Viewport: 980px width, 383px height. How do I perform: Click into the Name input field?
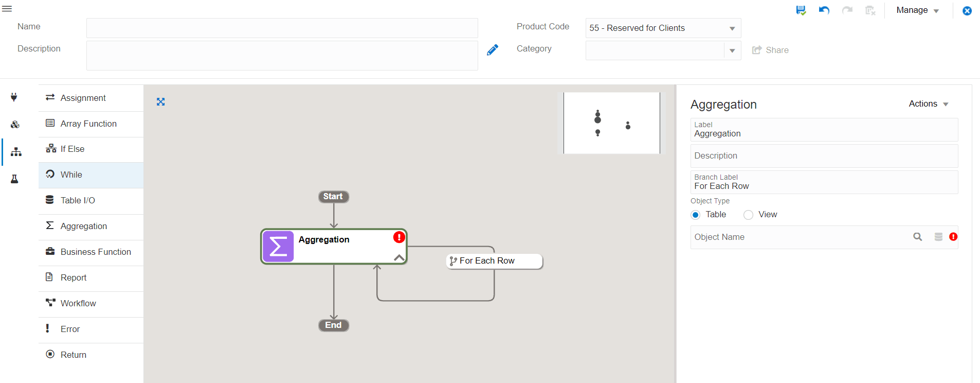[282, 28]
